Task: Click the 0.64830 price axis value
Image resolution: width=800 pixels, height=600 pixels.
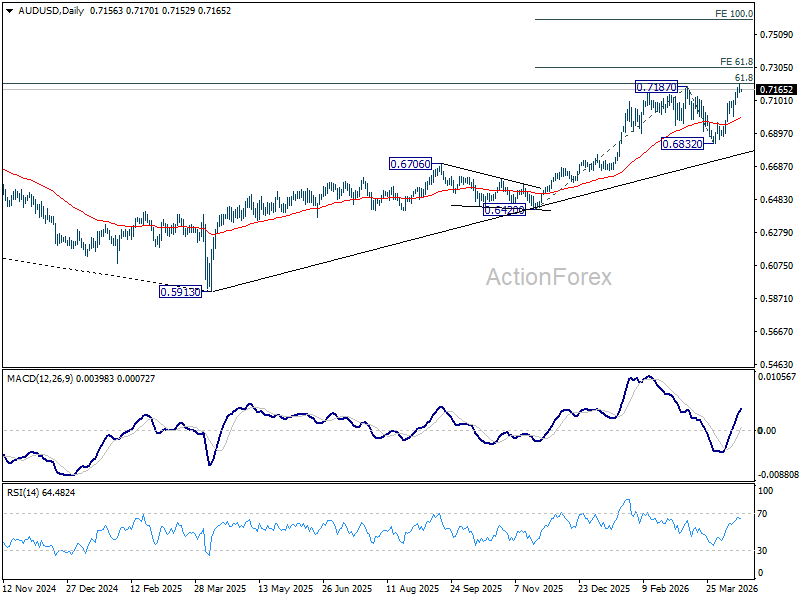Action: (777, 199)
